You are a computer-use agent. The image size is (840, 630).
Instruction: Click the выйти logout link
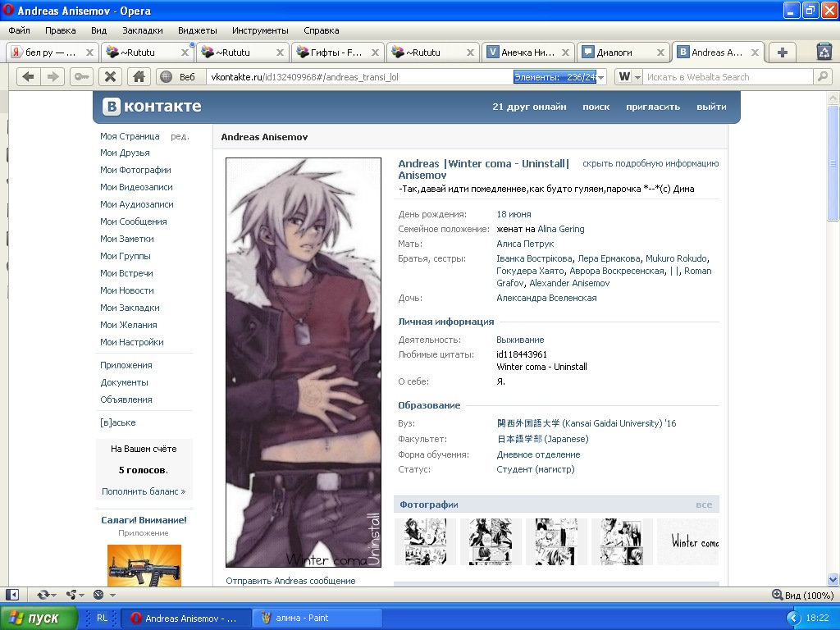pyautogui.click(x=711, y=107)
